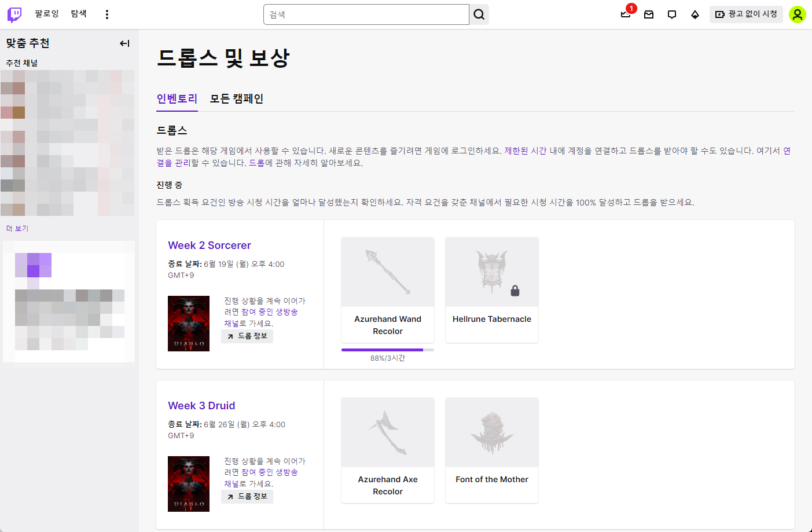Click the arrow icon on Druid 드롭 정보
Viewport: 812px width, 532px height.
click(x=230, y=497)
